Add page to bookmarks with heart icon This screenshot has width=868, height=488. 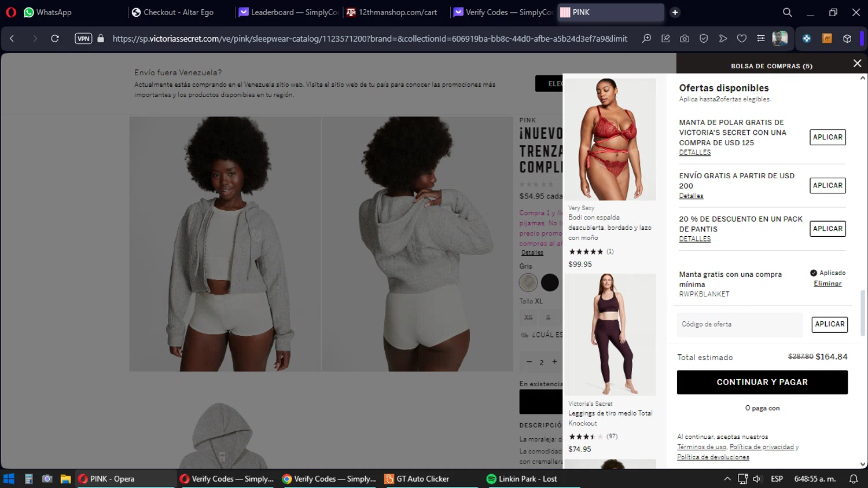(x=742, y=39)
